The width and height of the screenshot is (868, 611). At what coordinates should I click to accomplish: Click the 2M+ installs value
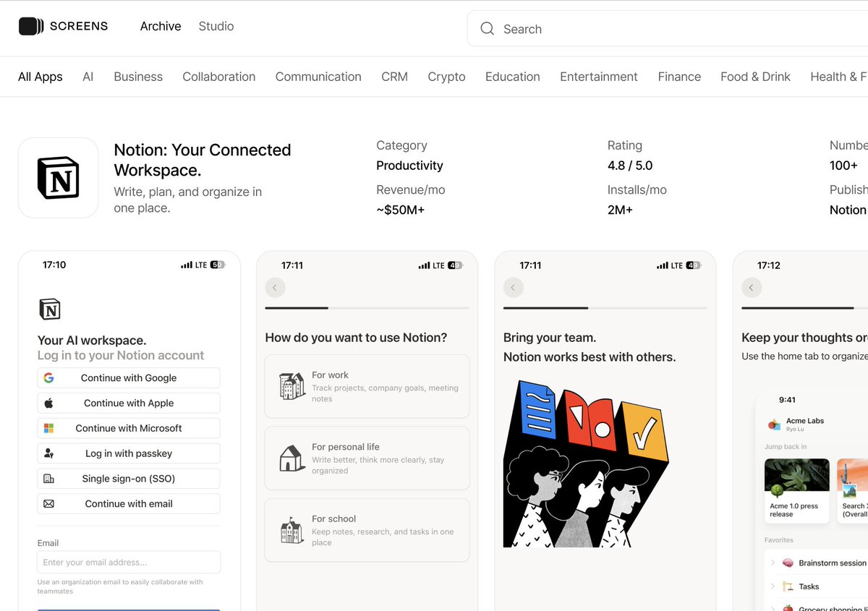pos(620,210)
